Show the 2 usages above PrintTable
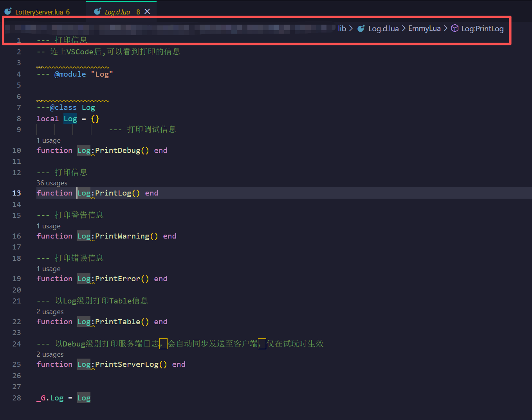Image resolution: width=532 pixels, height=420 pixels. coord(50,312)
